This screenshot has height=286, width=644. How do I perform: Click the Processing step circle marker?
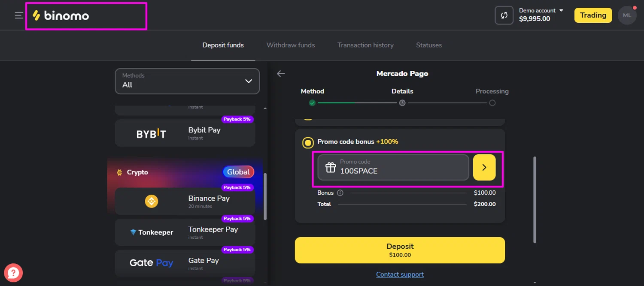(x=492, y=103)
